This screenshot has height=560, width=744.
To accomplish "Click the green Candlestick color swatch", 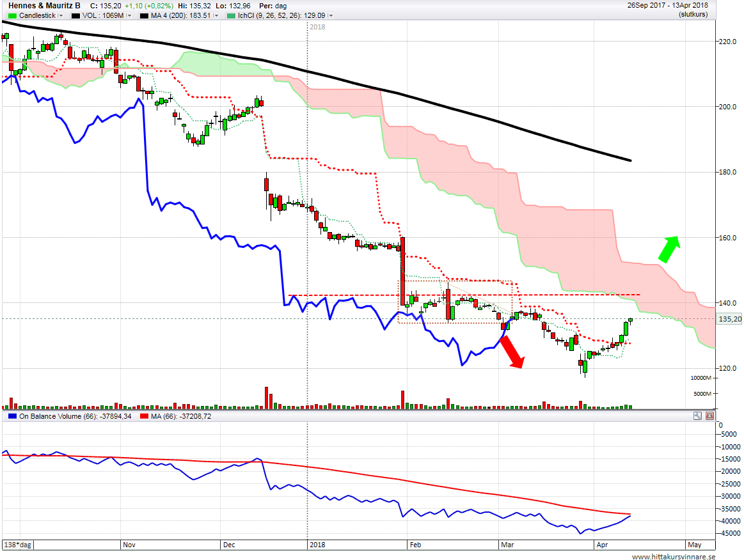I will pyautogui.click(x=12, y=15).
